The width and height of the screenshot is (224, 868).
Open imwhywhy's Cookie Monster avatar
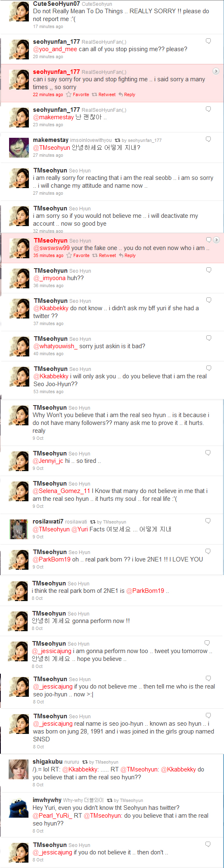pyautogui.click(x=19, y=808)
